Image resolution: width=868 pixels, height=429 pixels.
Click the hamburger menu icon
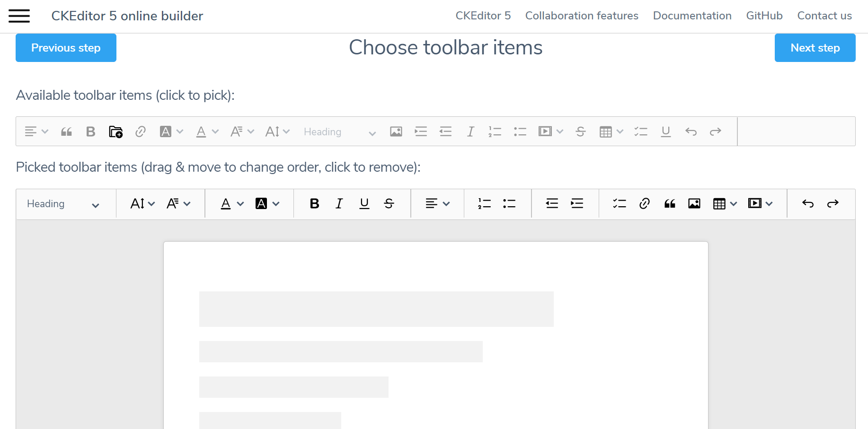19,16
